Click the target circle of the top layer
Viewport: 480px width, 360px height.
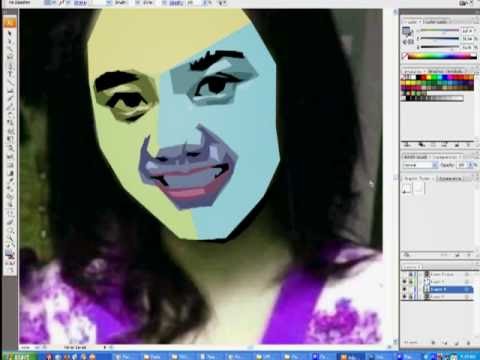(467, 274)
